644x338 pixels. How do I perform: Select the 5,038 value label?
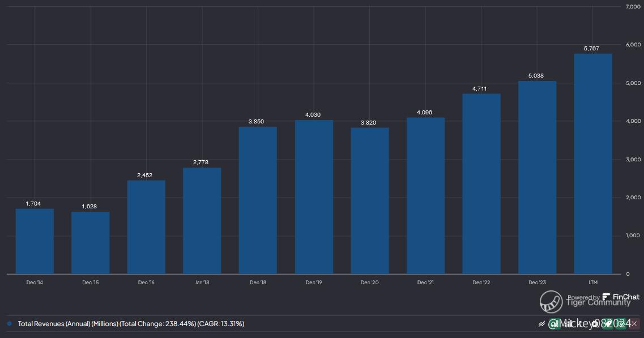[x=536, y=75]
